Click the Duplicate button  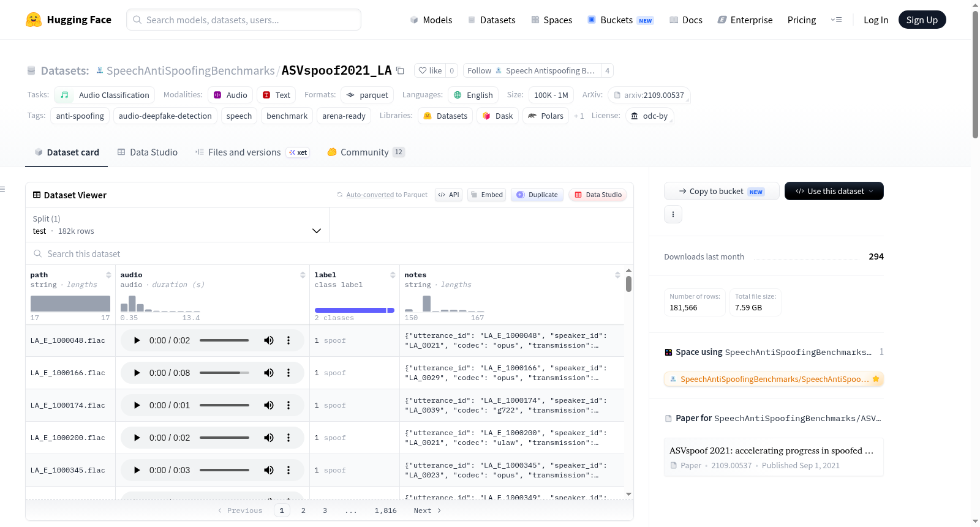(537, 195)
